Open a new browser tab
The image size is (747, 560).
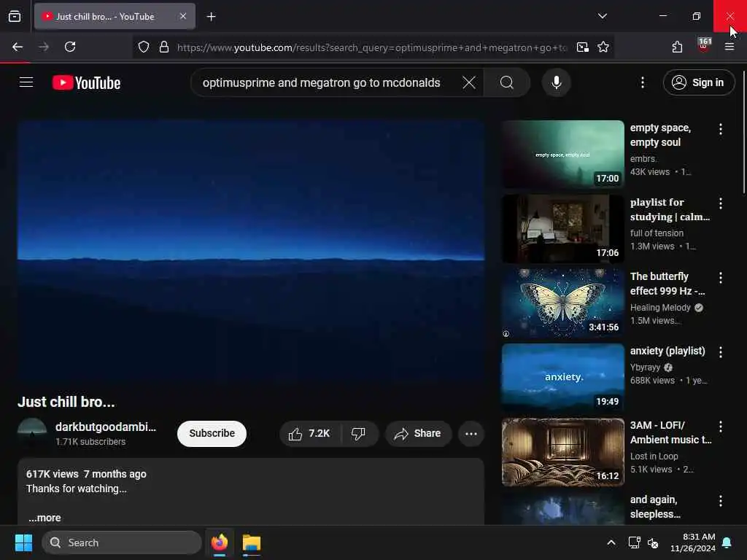[211, 17]
